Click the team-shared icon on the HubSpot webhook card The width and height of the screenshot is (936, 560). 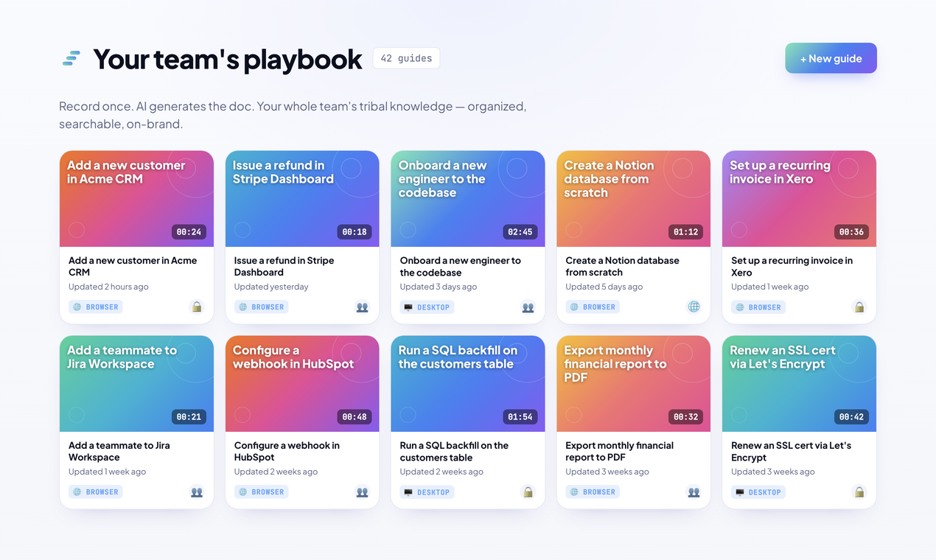click(x=362, y=492)
